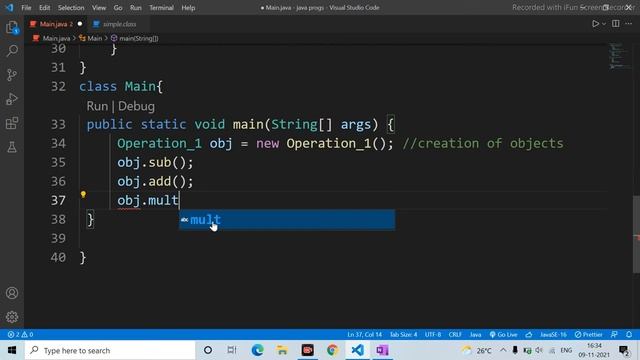The width and height of the screenshot is (640, 360).
Task: Open the Edit menu
Action: pyautogui.click(x=44, y=7)
